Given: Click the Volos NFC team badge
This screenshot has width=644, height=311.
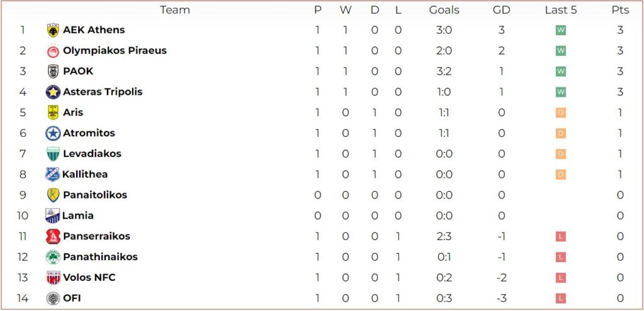Looking at the screenshot, I should point(53,278).
